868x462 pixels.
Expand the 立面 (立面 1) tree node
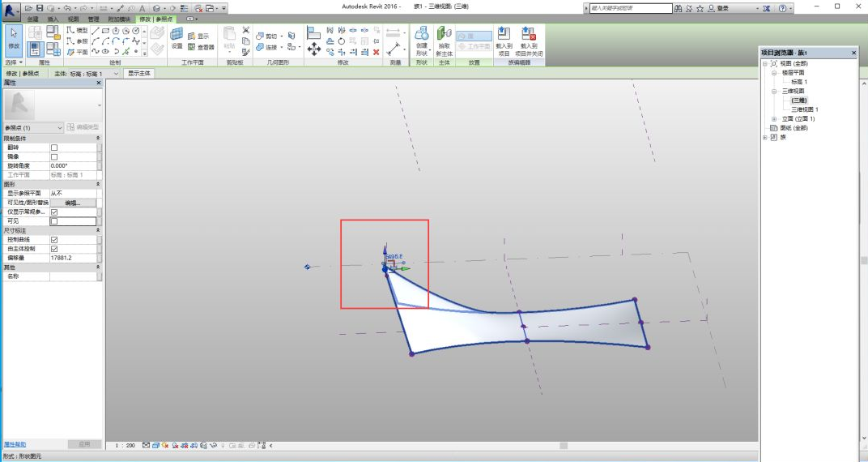tap(774, 118)
